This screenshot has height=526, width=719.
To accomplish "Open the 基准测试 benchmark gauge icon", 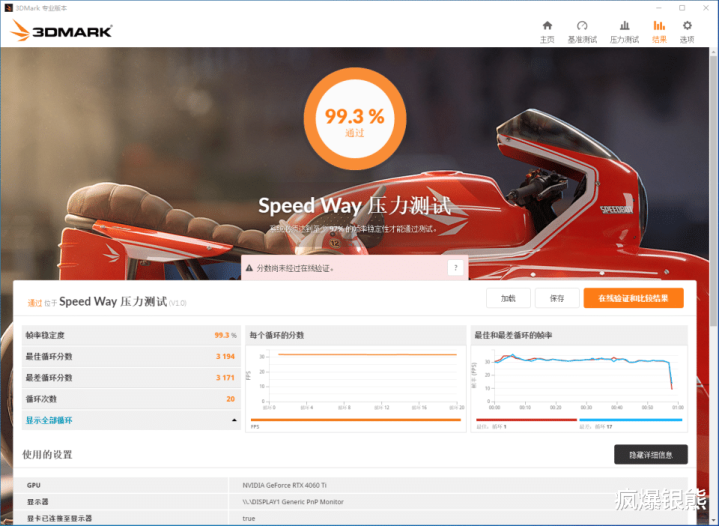I will coord(582,32).
